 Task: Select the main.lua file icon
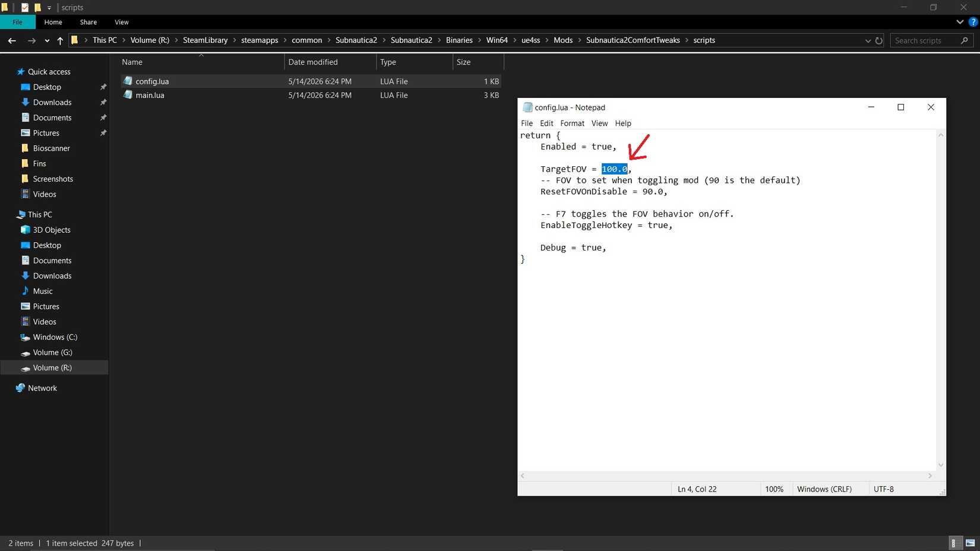click(x=127, y=95)
